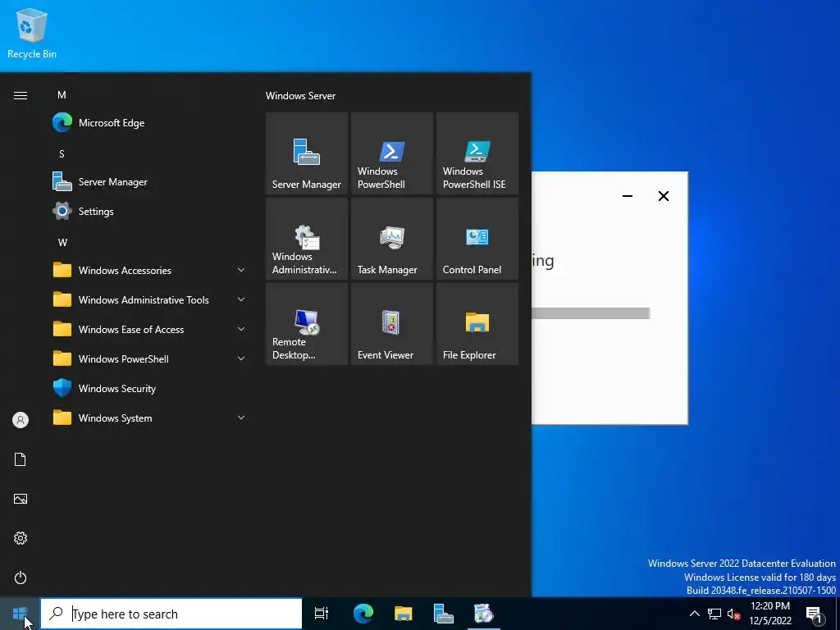Open Documents from Start sidebar
This screenshot has width=840, height=630.
[x=21, y=459]
